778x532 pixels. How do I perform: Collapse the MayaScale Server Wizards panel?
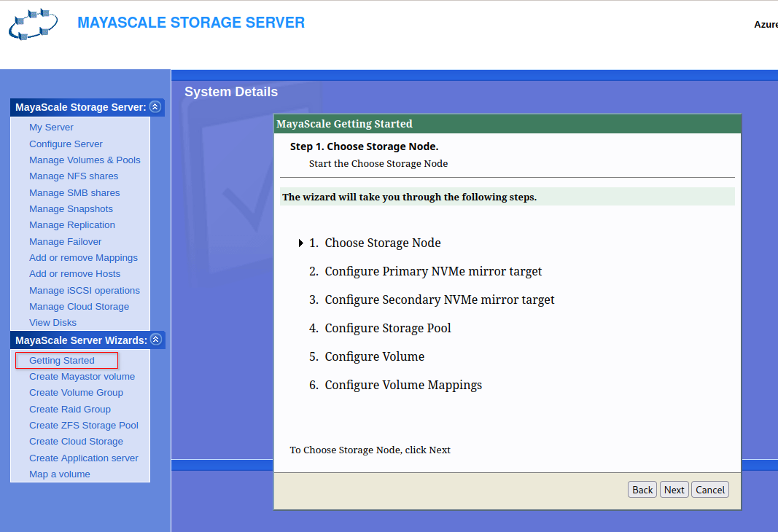pyautogui.click(x=155, y=340)
